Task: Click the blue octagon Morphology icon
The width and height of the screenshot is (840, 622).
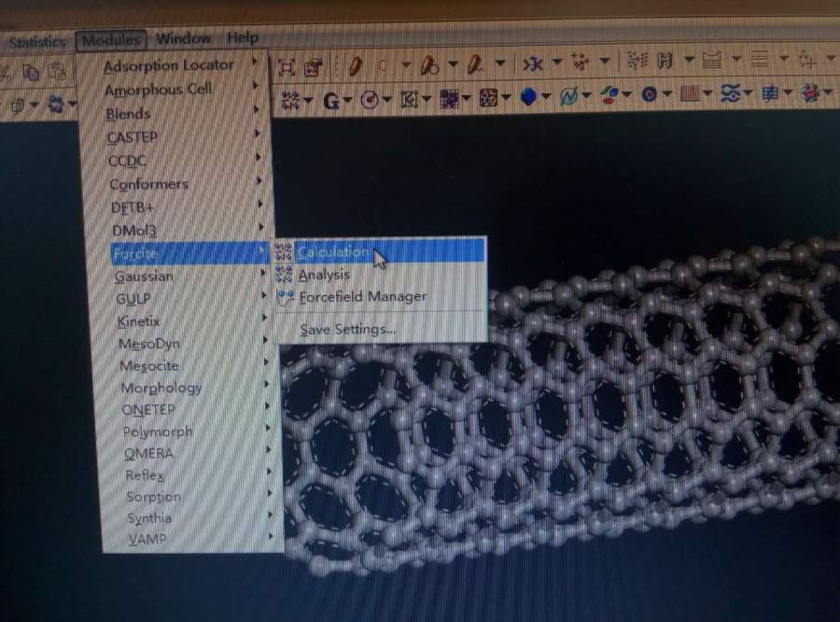Action: pyautogui.click(x=528, y=97)
